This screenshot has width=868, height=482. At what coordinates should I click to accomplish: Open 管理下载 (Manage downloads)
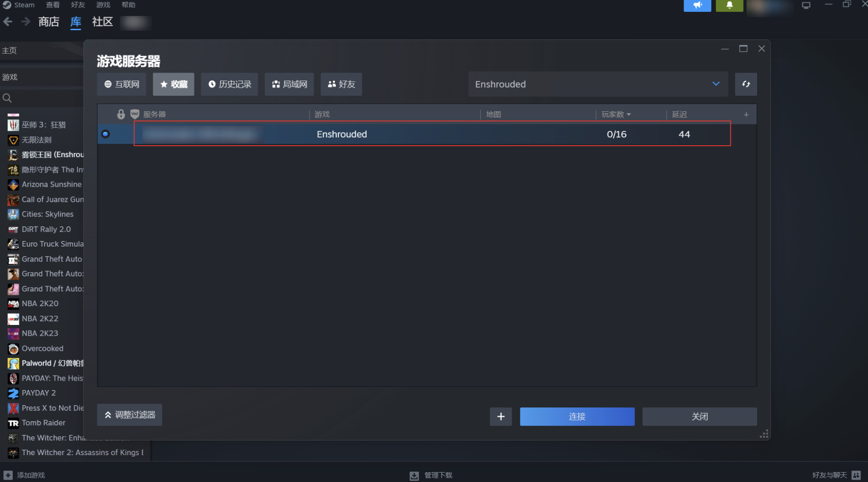coord(431,475)
